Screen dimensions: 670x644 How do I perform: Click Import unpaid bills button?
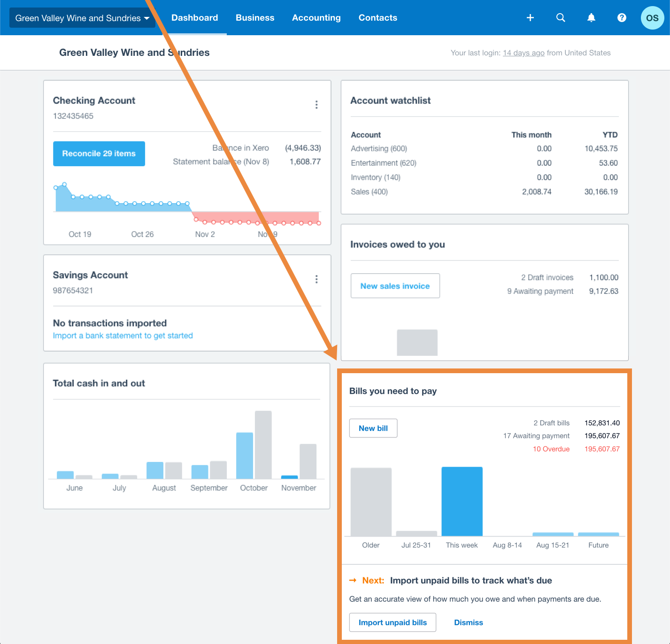[x=393, y=622]
